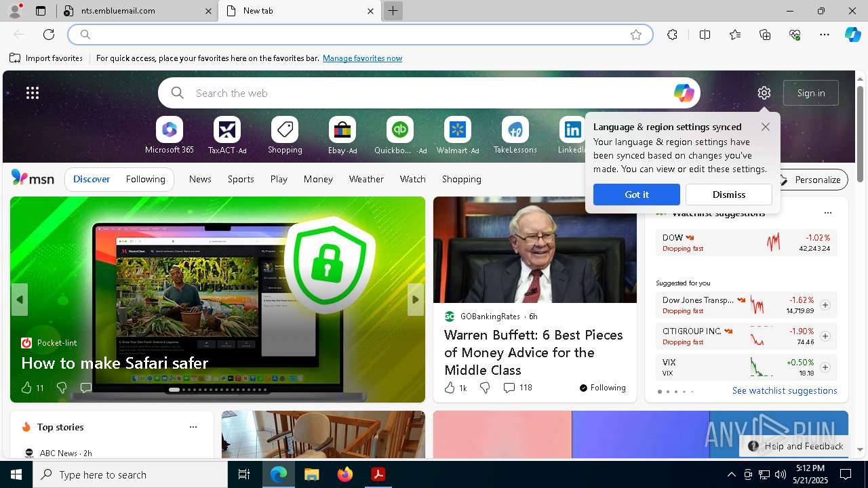Open Help and Feedback

point(795,446)
